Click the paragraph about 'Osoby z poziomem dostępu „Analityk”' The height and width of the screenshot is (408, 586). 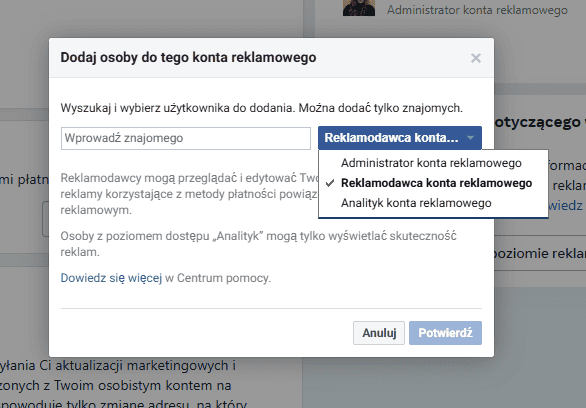258,244
